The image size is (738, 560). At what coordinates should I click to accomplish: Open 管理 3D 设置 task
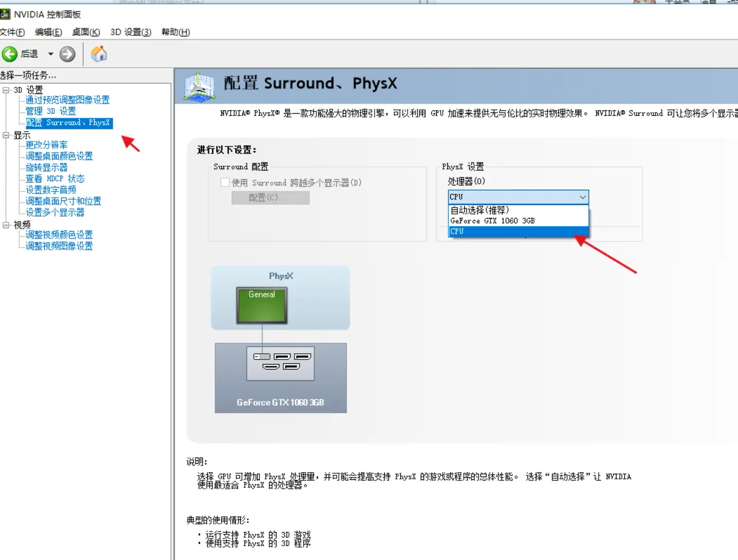pyautogui.click(x=51, y=111)
